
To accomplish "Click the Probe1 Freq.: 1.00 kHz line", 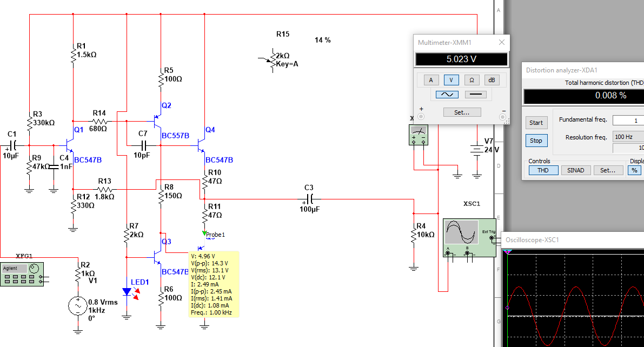I will tap(211, 312).
